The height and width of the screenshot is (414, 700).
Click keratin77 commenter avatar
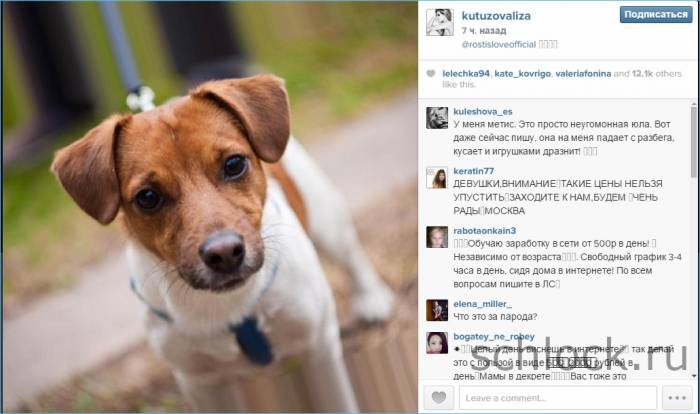pyautogui.click(x=437, y=178)
